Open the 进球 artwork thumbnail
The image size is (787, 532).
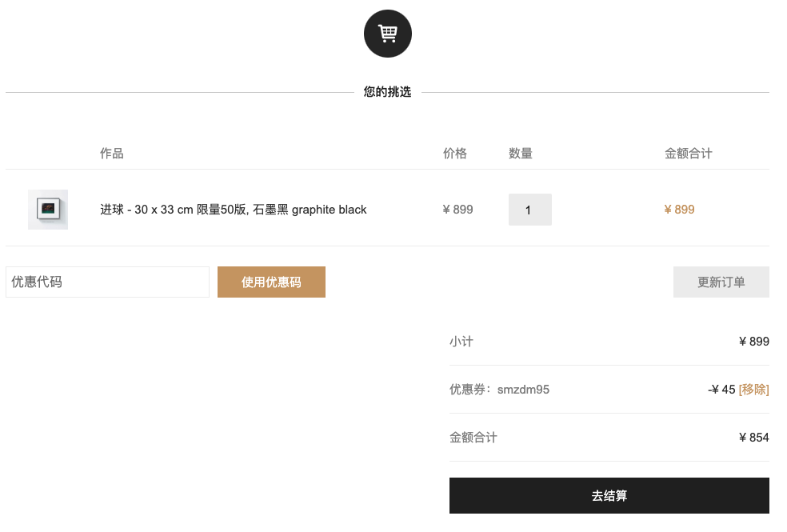click(x=48, y=210)
